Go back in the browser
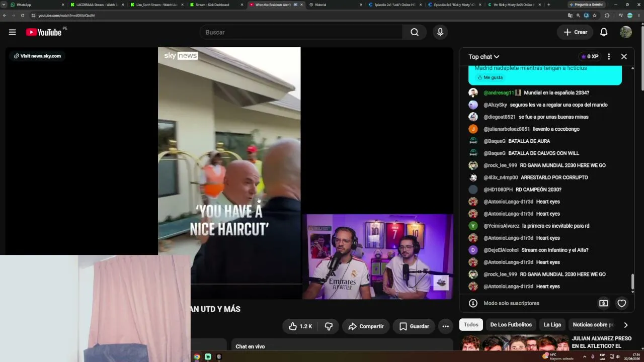Image resolution: width=644 pixels, height=362 pixels. (5, 16)
